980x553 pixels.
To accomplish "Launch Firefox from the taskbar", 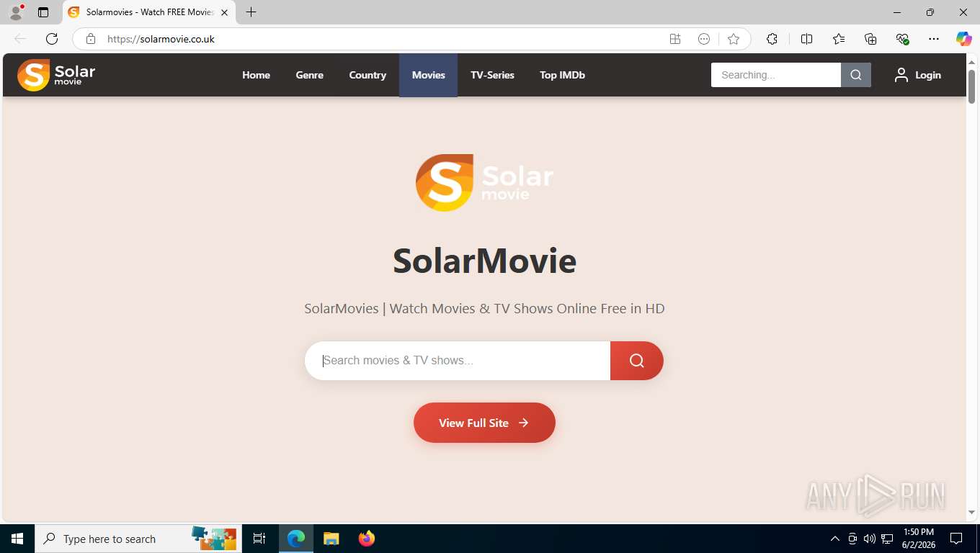I will click(x=367, y=539).
